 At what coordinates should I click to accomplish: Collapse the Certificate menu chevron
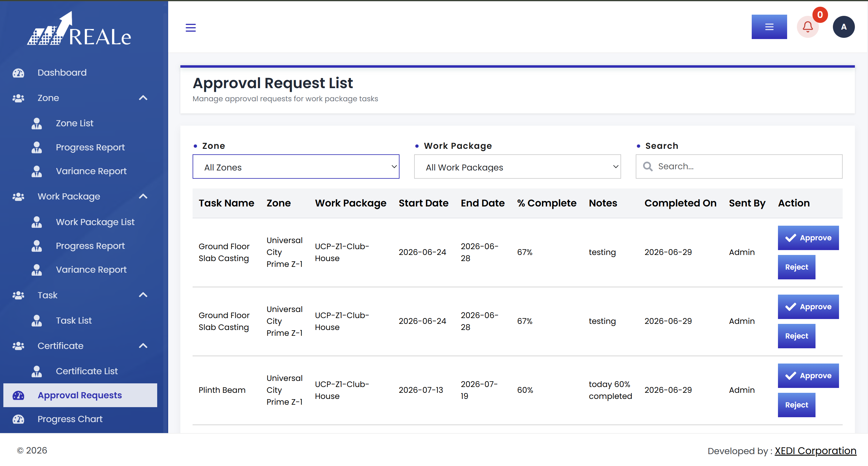[143, 346]
